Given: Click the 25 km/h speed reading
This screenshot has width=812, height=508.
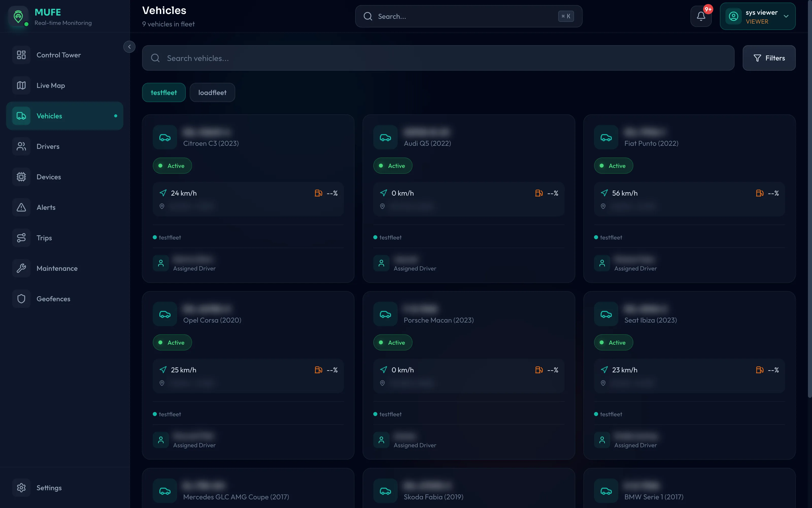Looking at the screenshot, I should 183,370.
